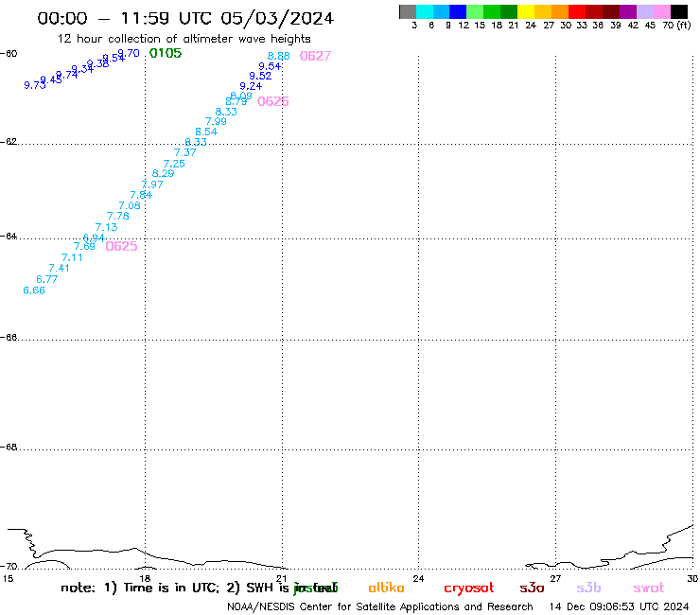Click the wave height value '7.13'

click(x=106, y=227)
